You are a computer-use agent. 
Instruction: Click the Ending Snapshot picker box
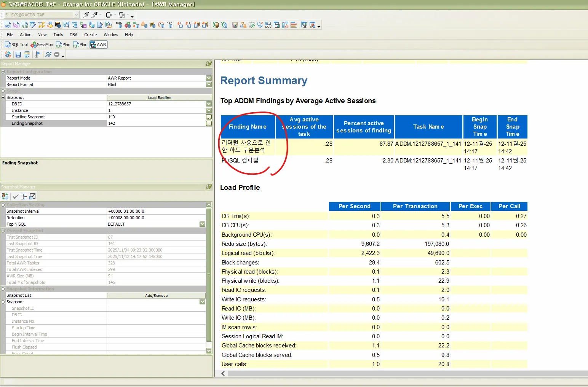click(209, 123)
